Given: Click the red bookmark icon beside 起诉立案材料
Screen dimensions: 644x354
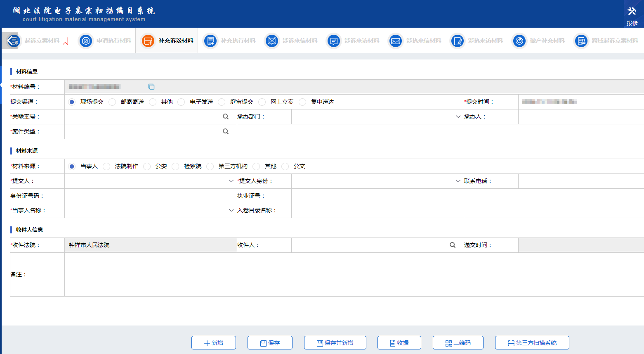Looking at the screenshot, I should [x=65, y=41].
